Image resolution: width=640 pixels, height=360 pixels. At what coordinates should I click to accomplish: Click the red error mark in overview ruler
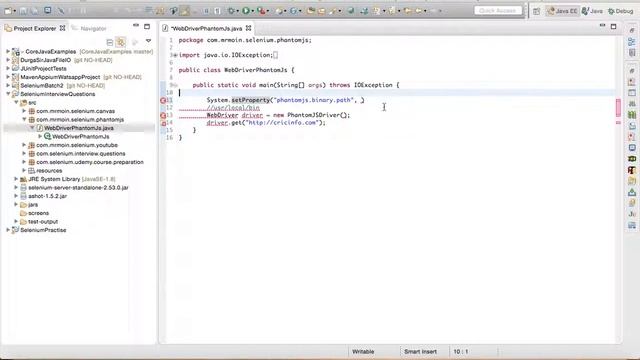[618, 107]
